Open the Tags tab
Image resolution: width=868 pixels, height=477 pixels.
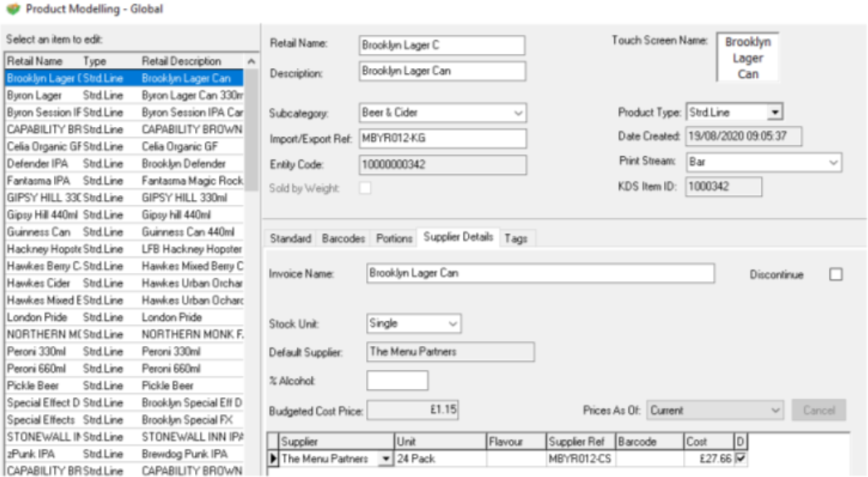(x=515, y=238)
